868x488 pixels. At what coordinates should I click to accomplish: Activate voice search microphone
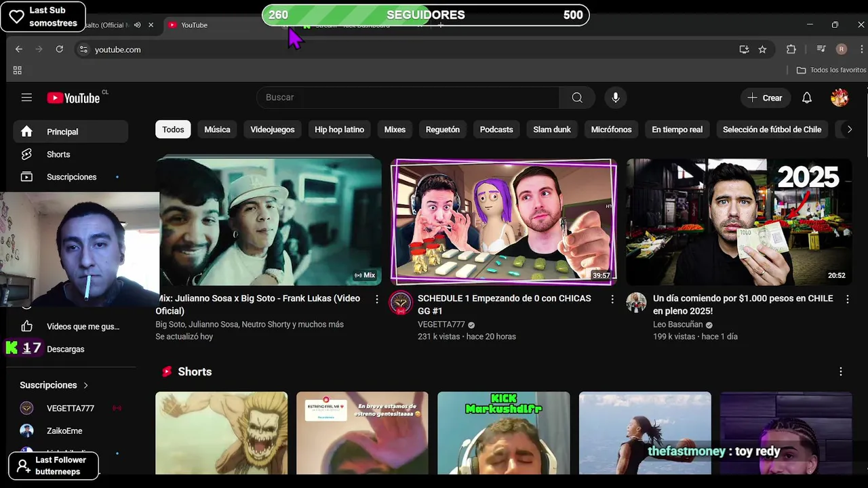(616, 98)
